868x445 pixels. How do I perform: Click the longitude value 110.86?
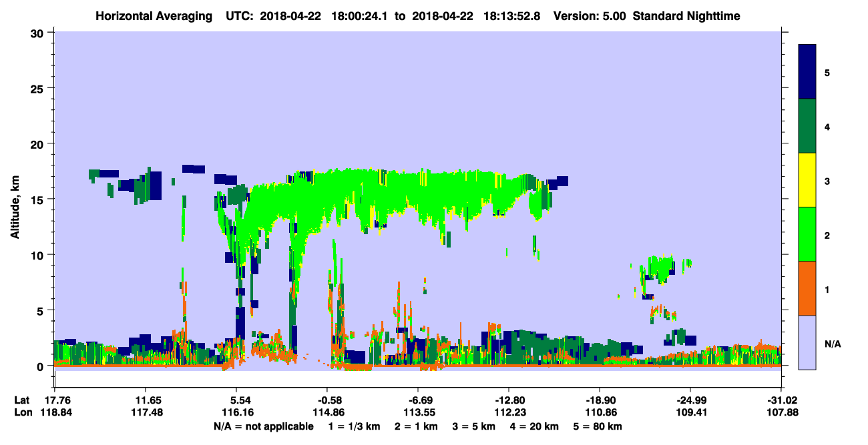coord(600,412)
